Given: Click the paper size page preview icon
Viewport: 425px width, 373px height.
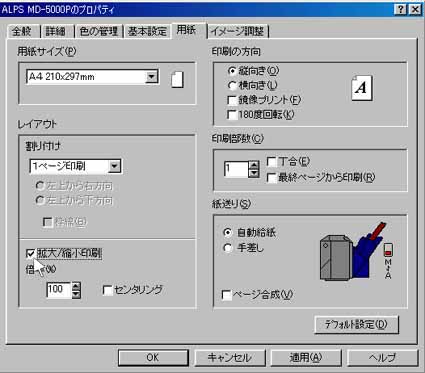Looking at the screenshot, I should click(x=177, y=80).
